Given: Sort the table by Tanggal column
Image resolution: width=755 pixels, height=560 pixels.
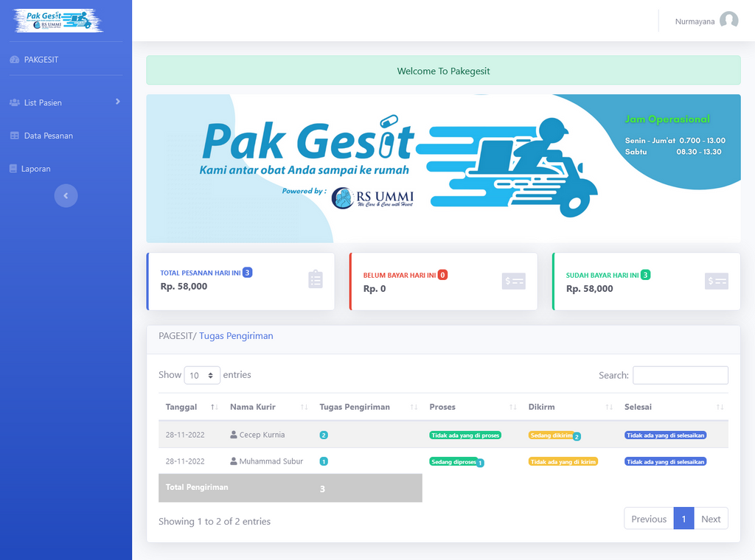Looking at the screenshot, I should pyautogui.click(x=191, y=407).
